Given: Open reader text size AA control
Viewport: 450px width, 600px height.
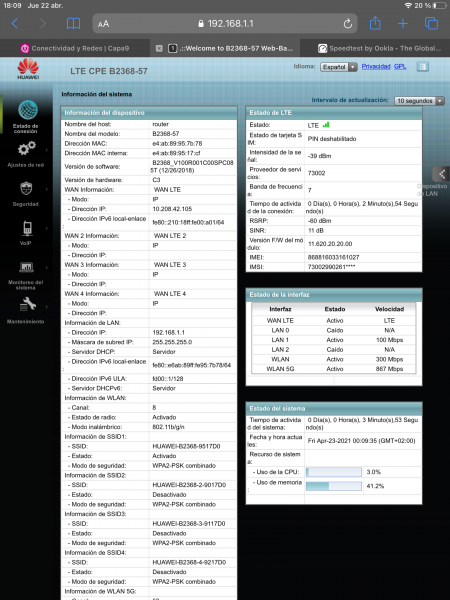Looking at the screenshot, I should coord(103,24).
